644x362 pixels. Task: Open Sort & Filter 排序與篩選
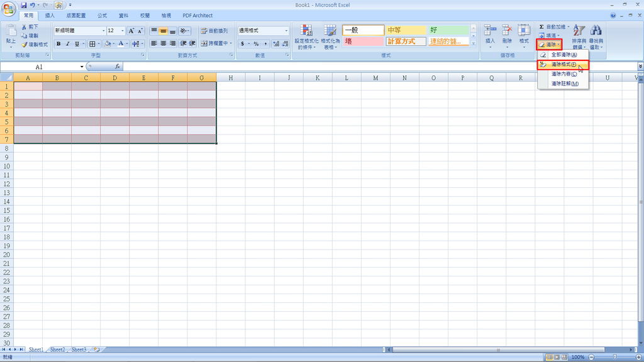point(579,36)
